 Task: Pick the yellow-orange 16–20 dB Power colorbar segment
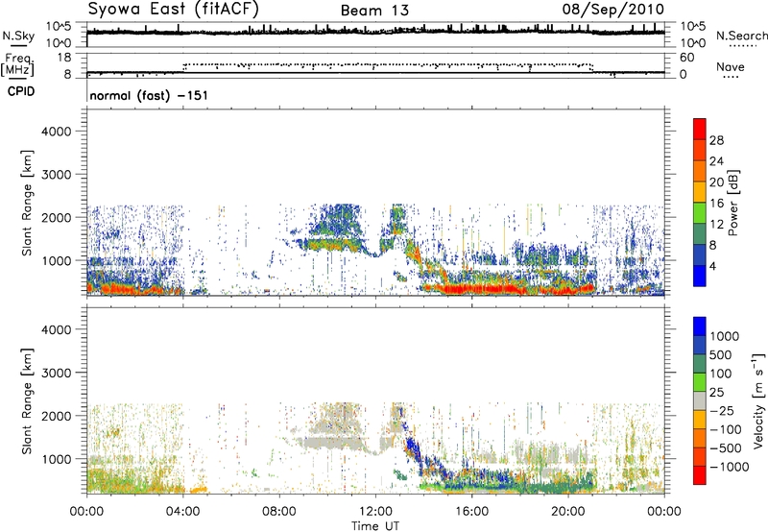point(700,192)
